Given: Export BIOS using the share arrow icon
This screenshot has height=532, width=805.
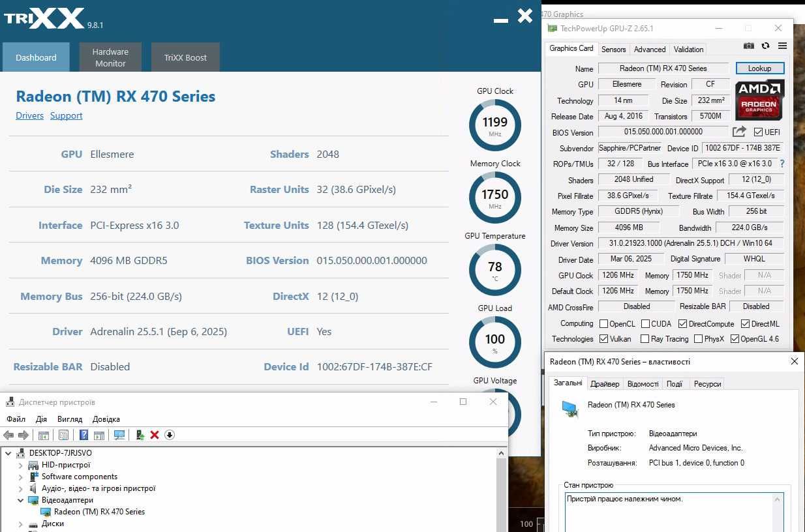Looking at the screenshot, I should tap(740, 132).
